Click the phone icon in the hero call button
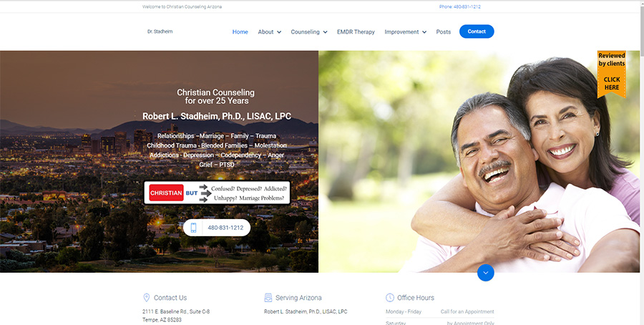This screenshot has width=644, height=325. pyautogui.click(x=193, y=228)
